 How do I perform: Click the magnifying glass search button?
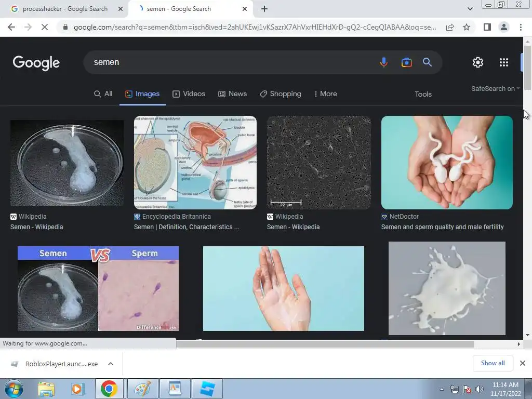pyautogui.click(x=427, y=62)
